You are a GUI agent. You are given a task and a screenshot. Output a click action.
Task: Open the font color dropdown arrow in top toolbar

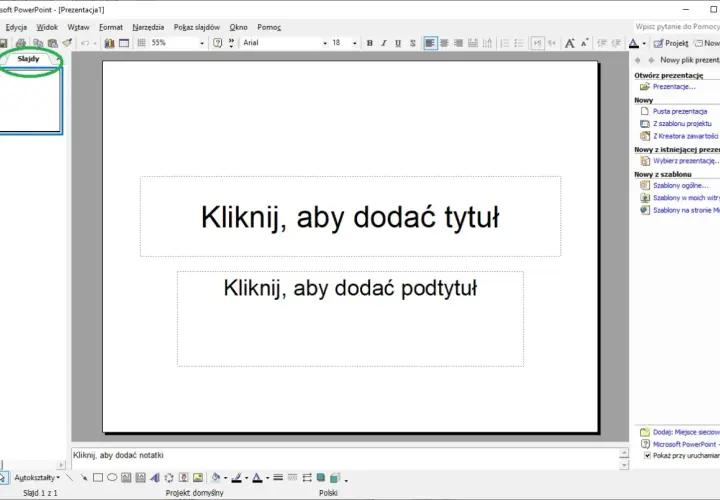pyautogui.click(x=644, y=43)
